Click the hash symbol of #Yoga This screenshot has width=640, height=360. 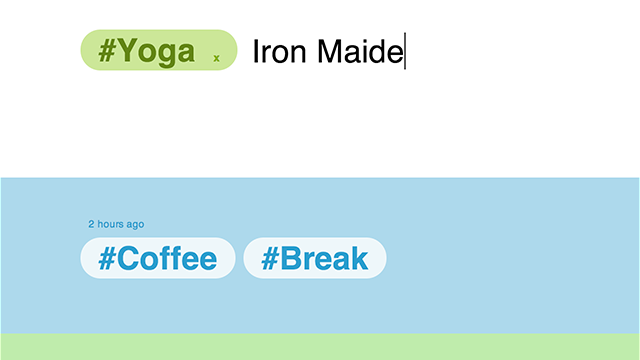(x=108, y=51)
